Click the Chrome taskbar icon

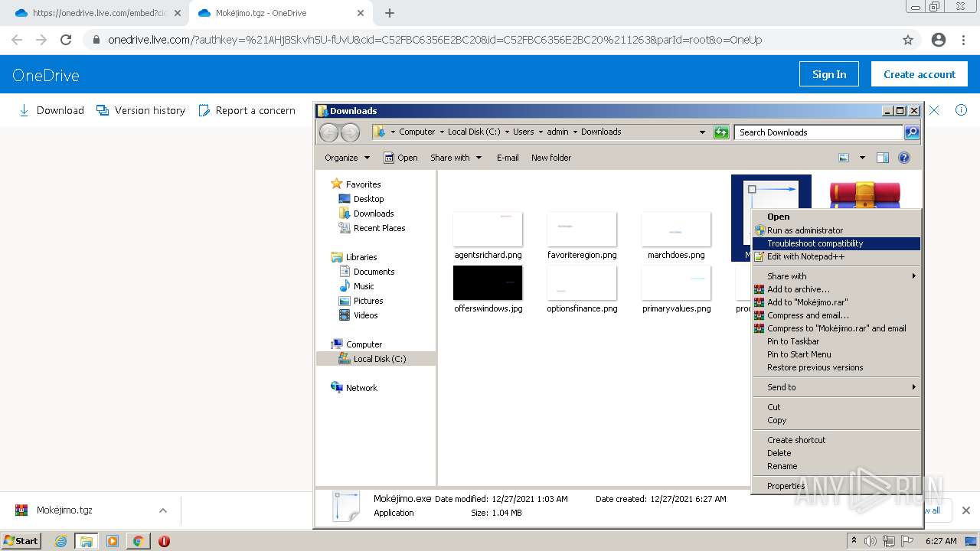point(138,541)
